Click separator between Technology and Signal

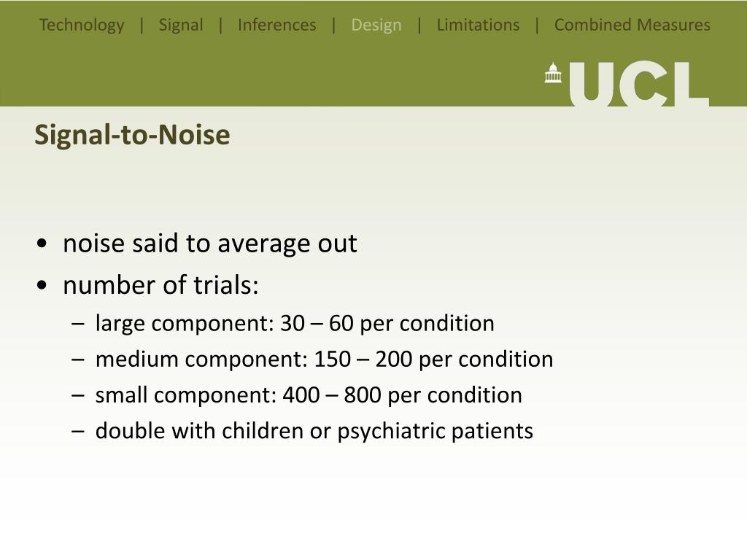142,25
